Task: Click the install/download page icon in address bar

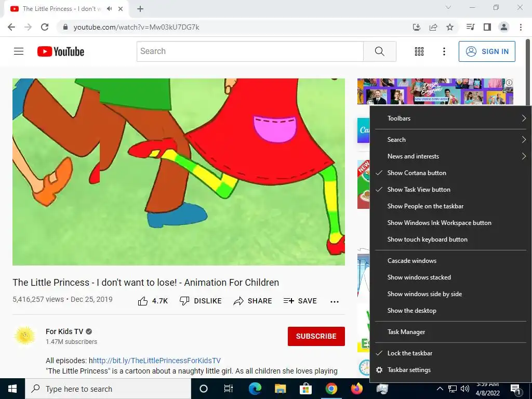Action: (x=417, y=27)
